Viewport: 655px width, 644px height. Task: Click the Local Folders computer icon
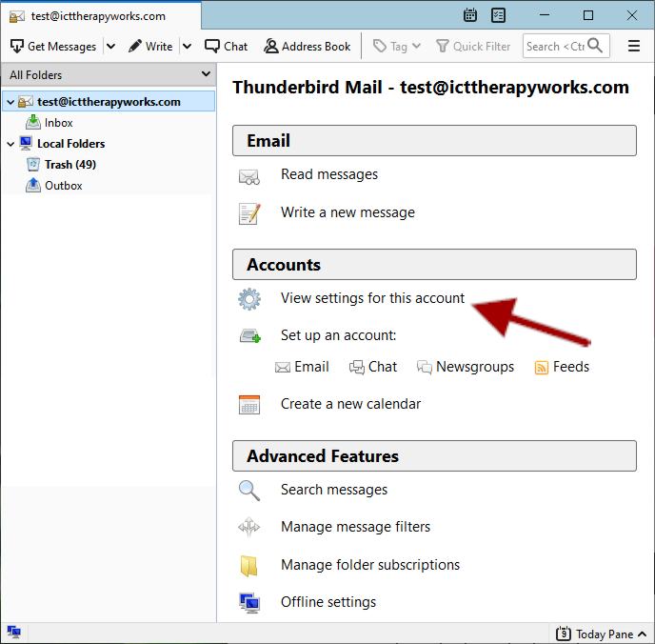point(26,143)
